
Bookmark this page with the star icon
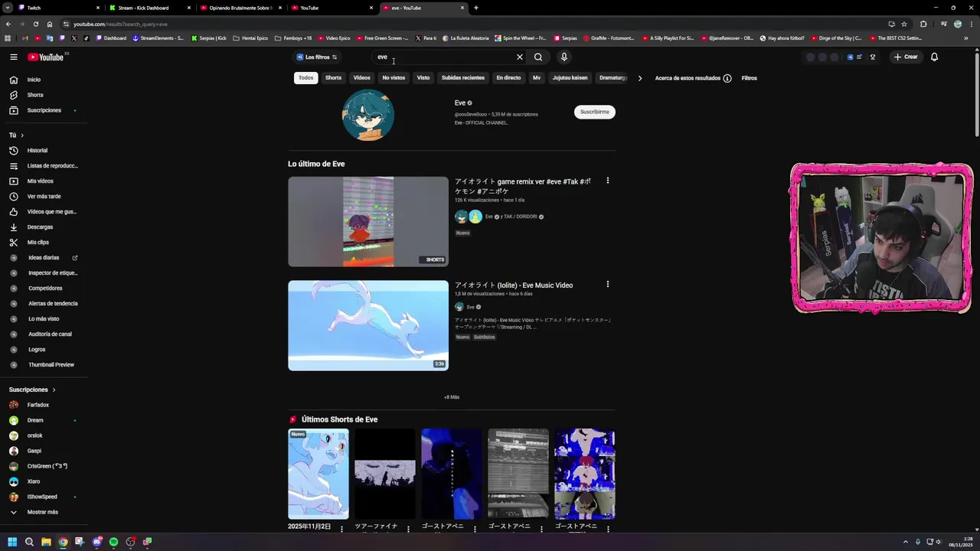point(904,24)
